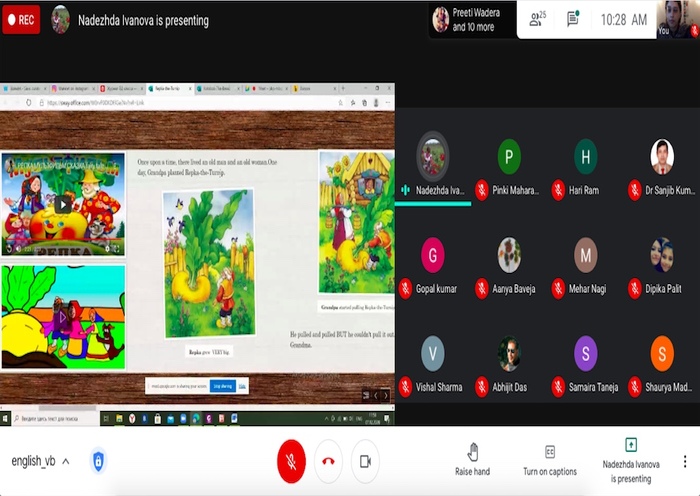Select Gopal kumar participant avatar
Viewport: 700px width, 496px height.
432,255
